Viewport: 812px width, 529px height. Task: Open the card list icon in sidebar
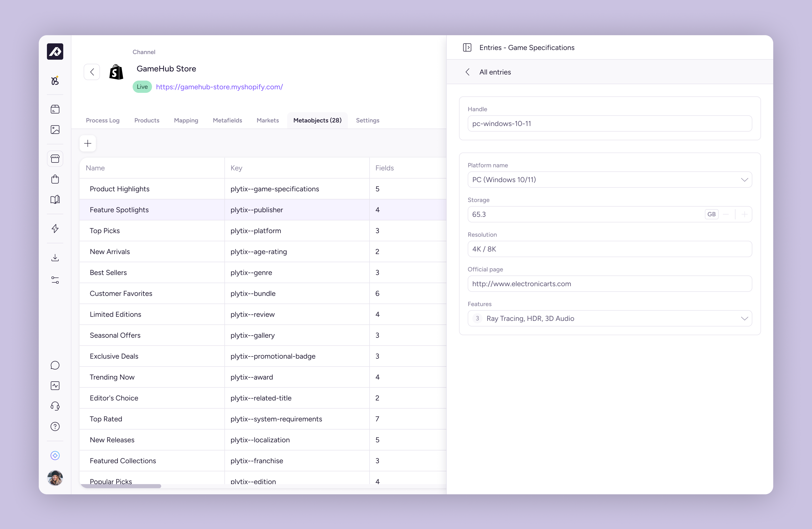55,109
